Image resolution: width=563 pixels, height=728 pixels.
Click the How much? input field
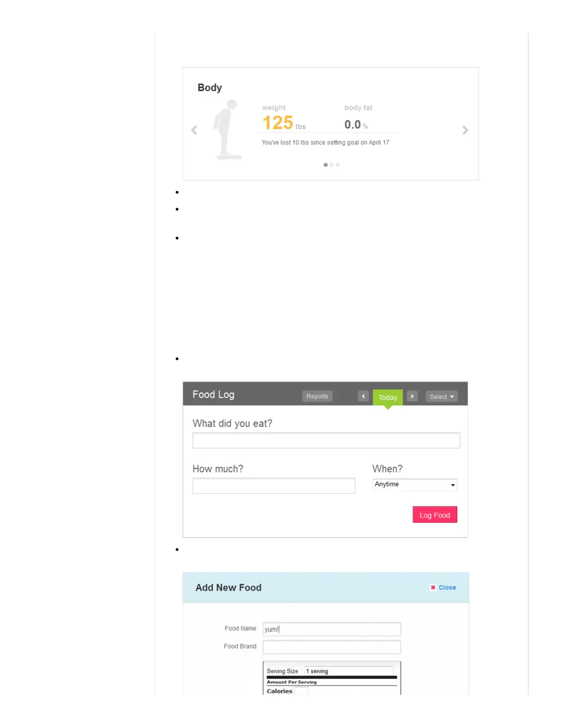274,486
